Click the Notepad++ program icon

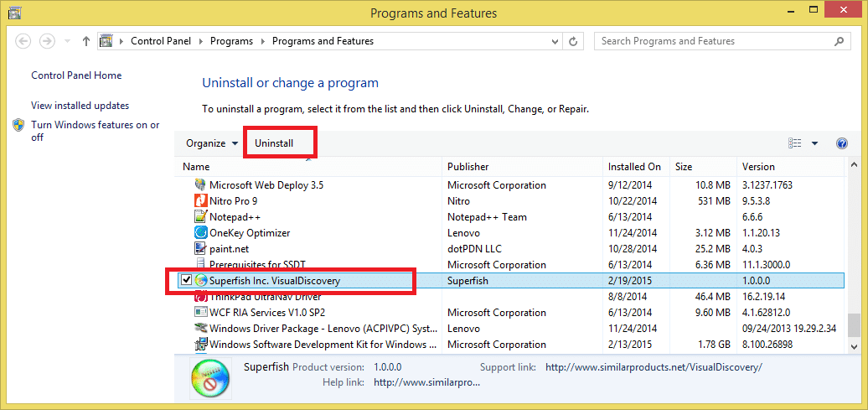click(200, 216)
